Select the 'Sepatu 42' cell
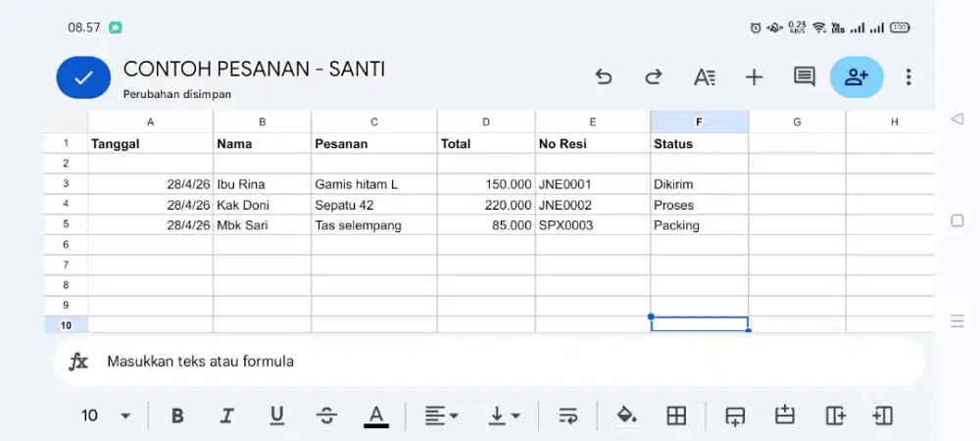 374,205
